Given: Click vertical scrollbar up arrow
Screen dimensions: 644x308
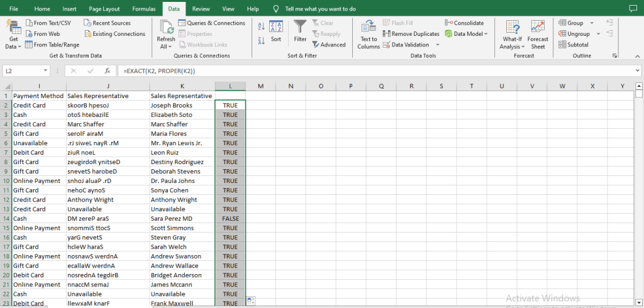Looking at the screenshot, I should click(x=638, y=86).
